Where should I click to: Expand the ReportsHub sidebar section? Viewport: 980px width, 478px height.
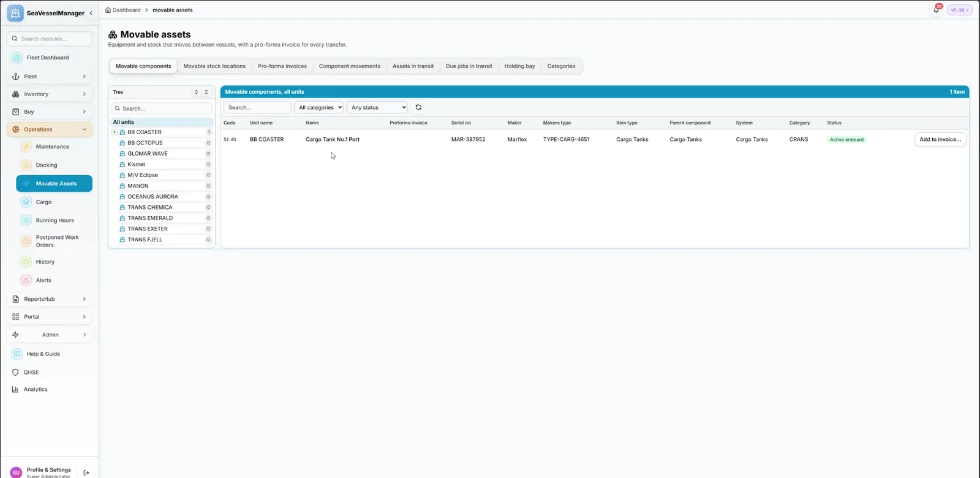point(50,299)
